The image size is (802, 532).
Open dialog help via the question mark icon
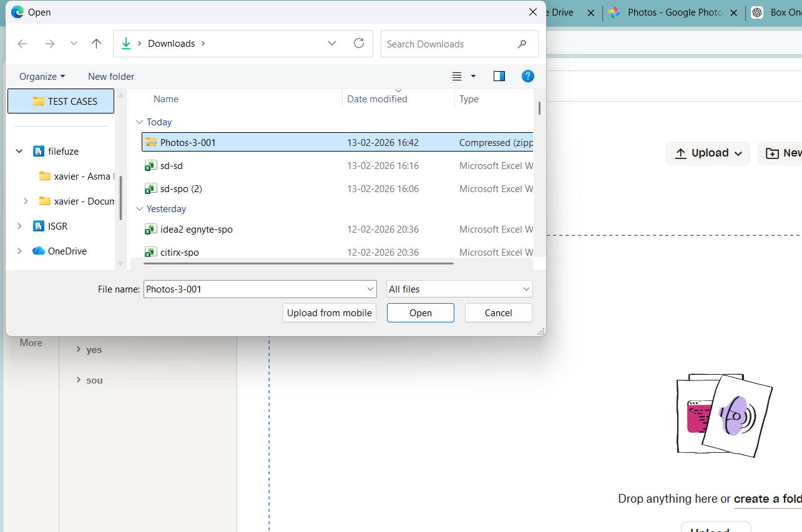point(528,76)
